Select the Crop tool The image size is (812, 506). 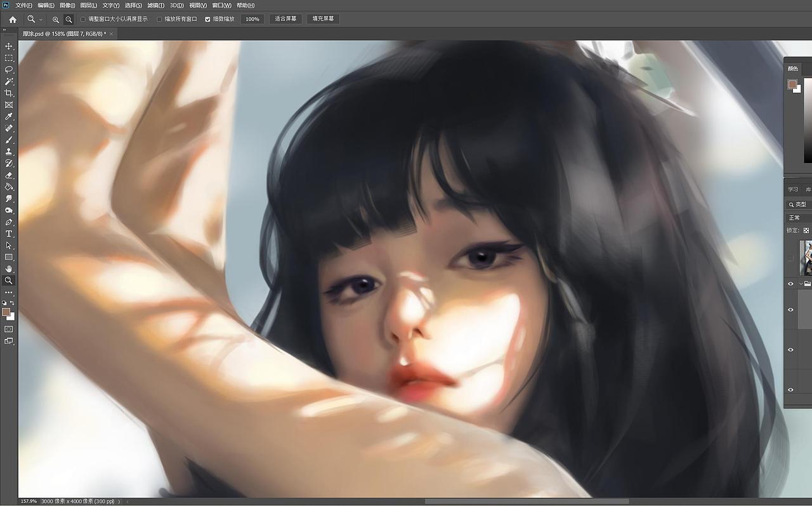click(9, 93)
